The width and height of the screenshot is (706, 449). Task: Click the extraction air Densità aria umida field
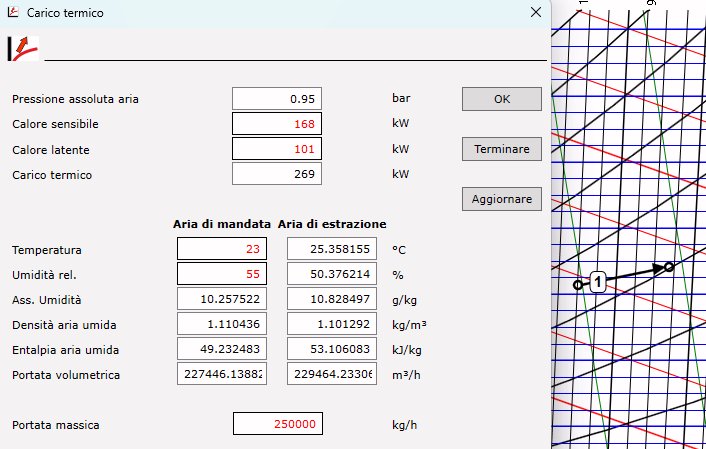click(x=331, y=324)
